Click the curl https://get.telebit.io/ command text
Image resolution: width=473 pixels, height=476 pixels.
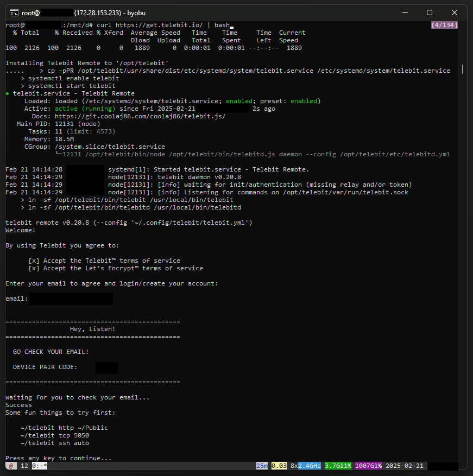pyautogui.click(x=150, y=25)
